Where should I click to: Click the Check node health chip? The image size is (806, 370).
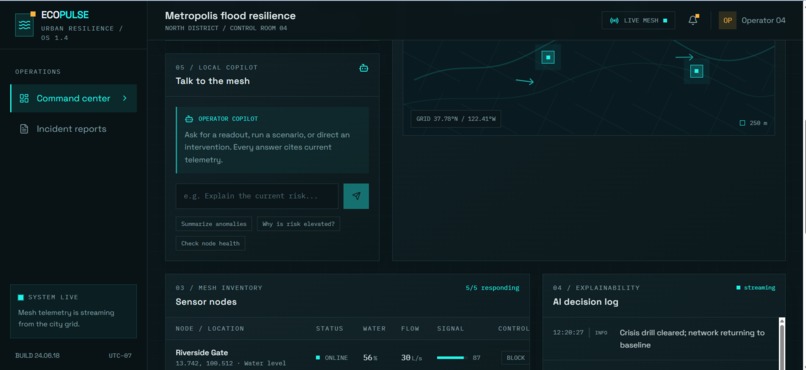click(210, 244)
